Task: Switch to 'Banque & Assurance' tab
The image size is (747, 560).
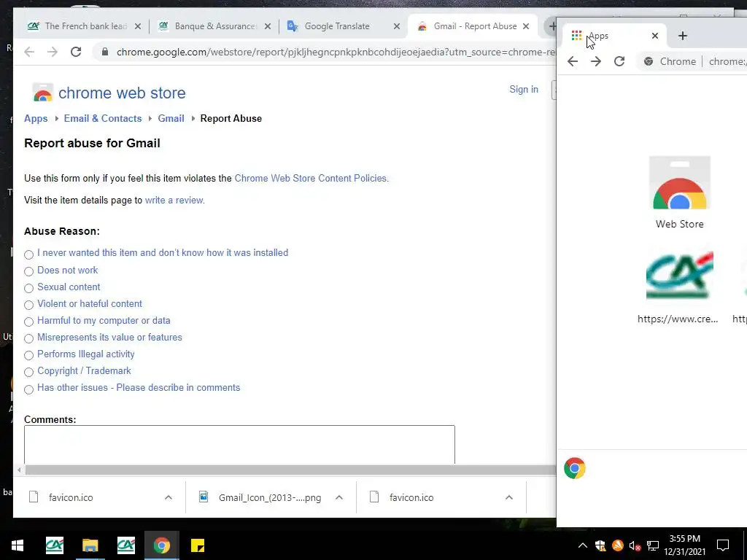Action: pos(215,26)
